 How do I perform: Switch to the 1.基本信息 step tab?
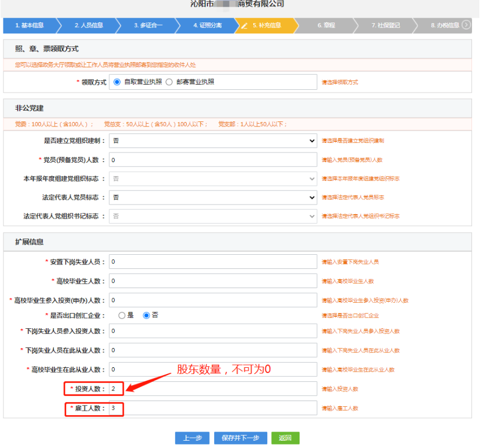(29, 25)
